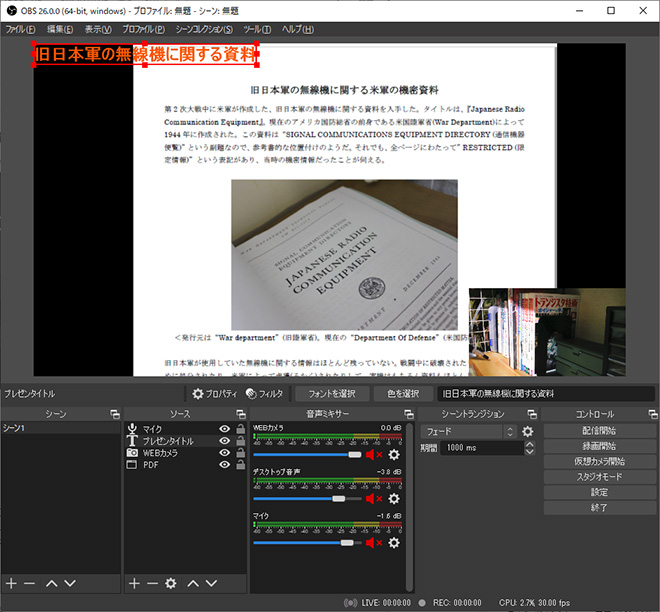The height and width of the screenshot is (612, 660).
Task: Undock the シーン panel with its pop-out icon
Action: [x=114, y=414]
